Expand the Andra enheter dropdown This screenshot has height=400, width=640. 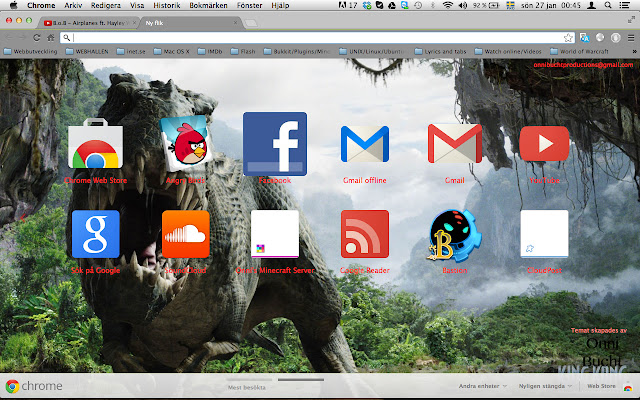coord(482,386)
